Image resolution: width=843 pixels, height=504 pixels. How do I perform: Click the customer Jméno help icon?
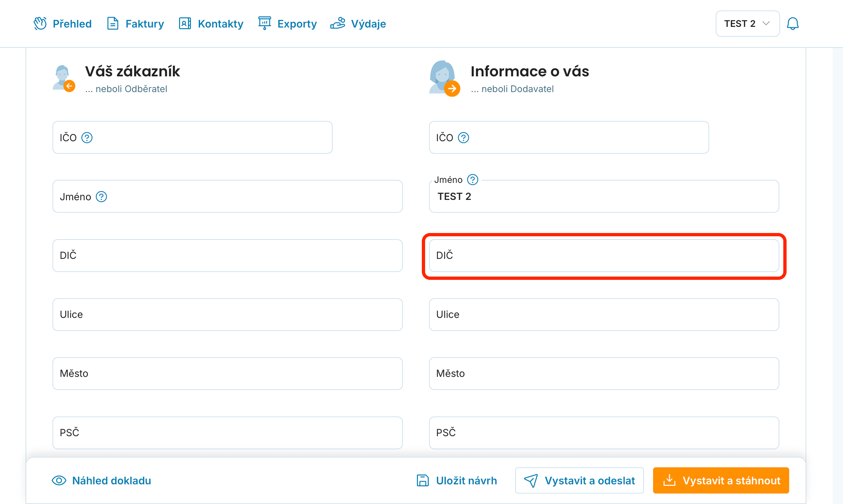pyautogui.click(x=101, y=197)
